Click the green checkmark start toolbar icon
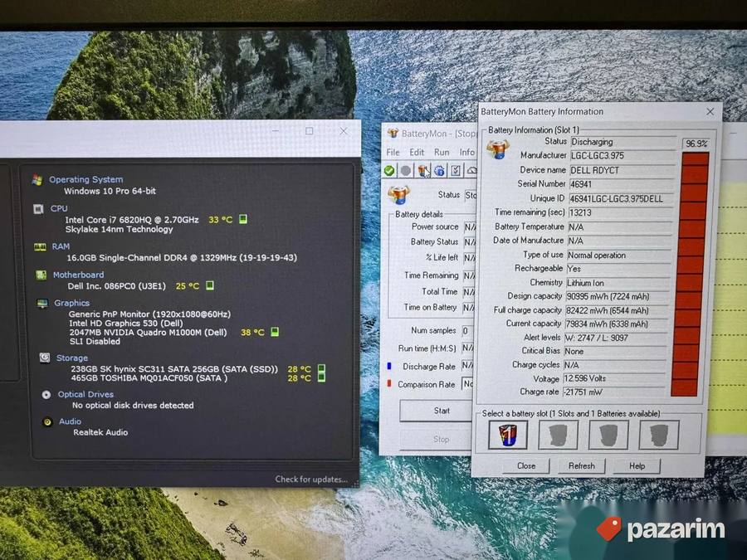 [x=389, y=170]
